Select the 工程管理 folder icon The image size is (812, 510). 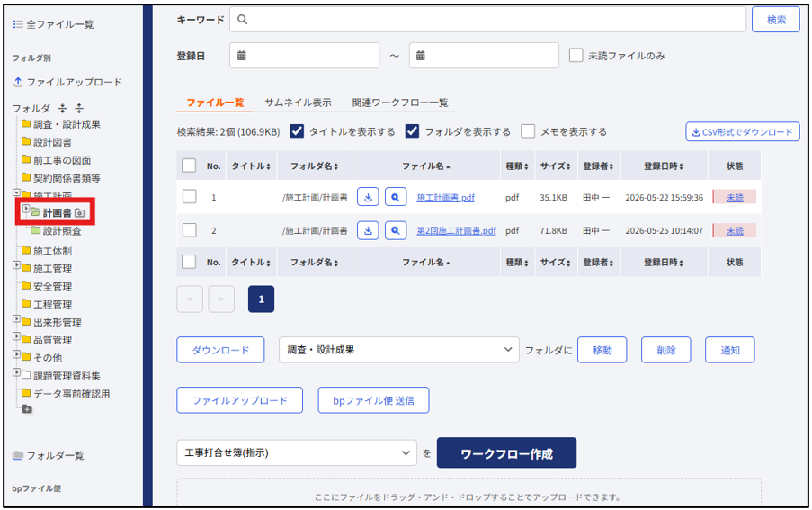pyautogui.click(x=26, y=303)
